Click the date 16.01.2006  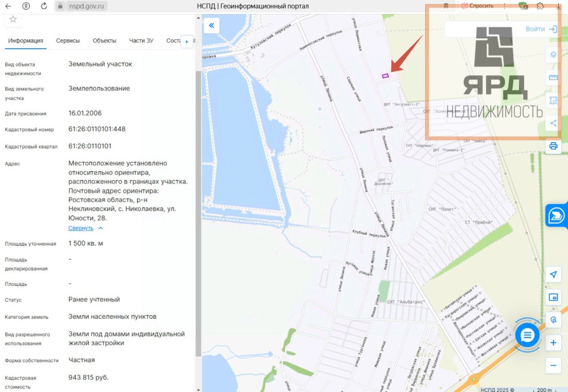85,113
